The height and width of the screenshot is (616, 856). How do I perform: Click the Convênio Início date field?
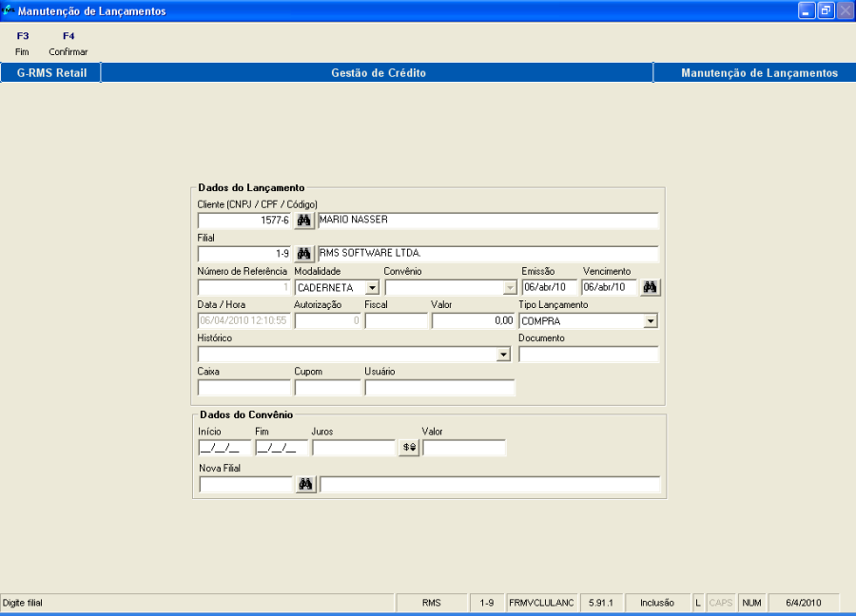[x=224, y=448]
